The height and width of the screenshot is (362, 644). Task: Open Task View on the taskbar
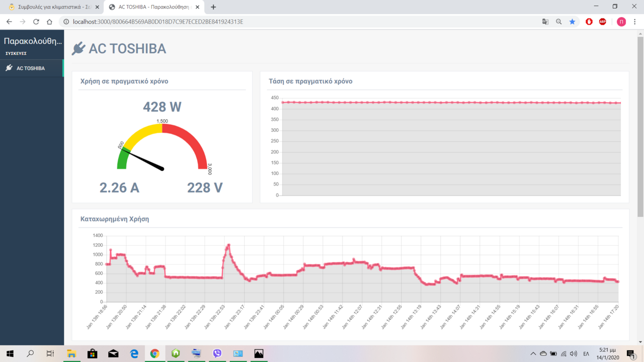click(50, 353)
